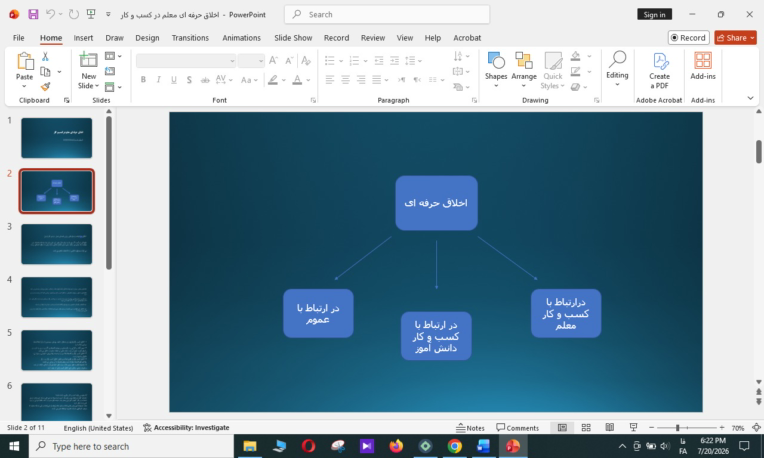Viewport: 764px width, 458px height.
Task: Switch to the Acrobat tab
Action: [467, 38]
